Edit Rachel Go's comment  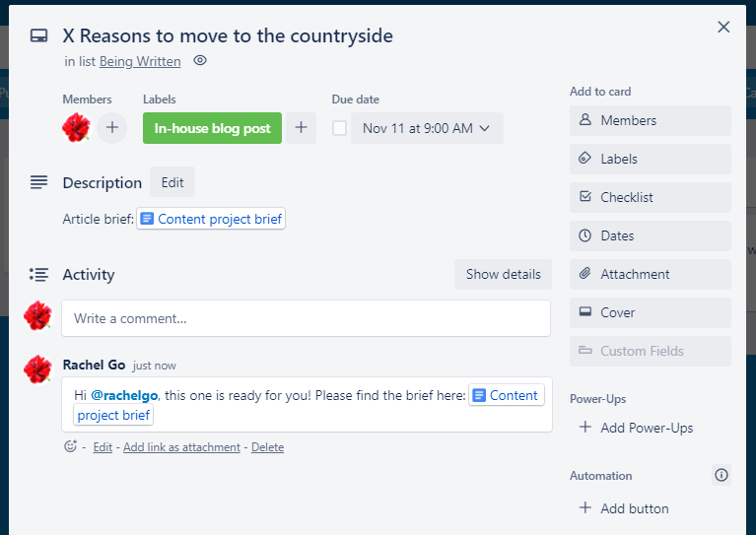point(103,447)
